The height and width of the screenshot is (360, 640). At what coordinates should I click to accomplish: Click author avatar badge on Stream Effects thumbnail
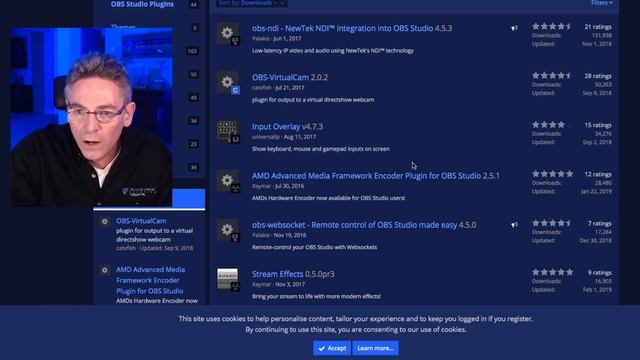pos(236,287)
